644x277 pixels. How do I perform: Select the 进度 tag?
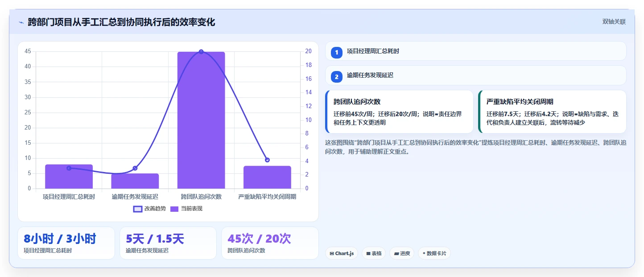point(402,253)
